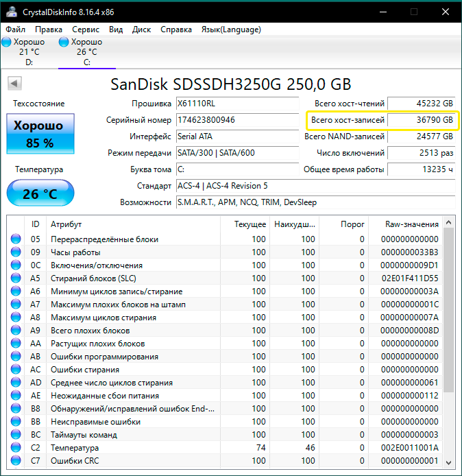Click the serial number field 174623800946
The image size is (462, 476).
pos(238,120)
